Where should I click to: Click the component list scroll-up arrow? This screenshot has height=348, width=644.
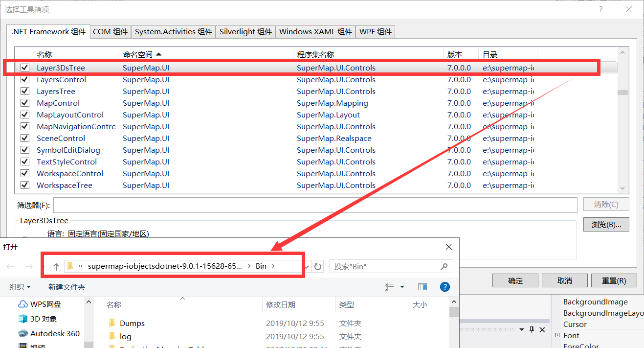(622, 52)
